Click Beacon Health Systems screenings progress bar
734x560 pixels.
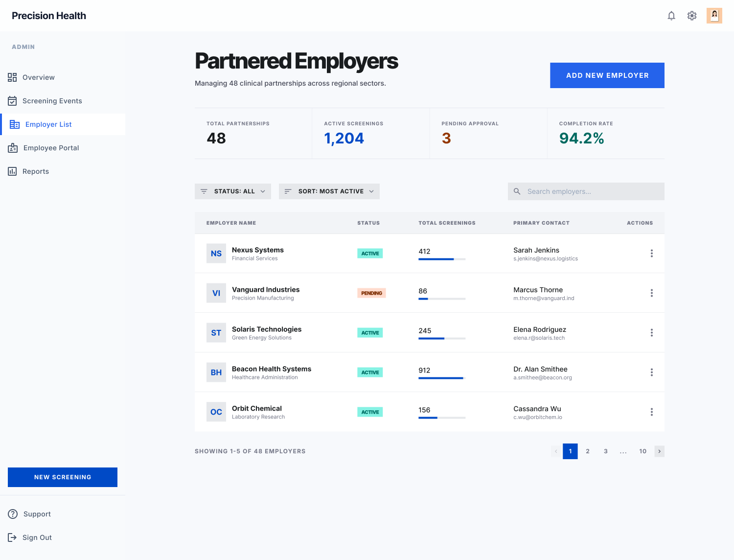pyautogui.click(x=442, y=378)
